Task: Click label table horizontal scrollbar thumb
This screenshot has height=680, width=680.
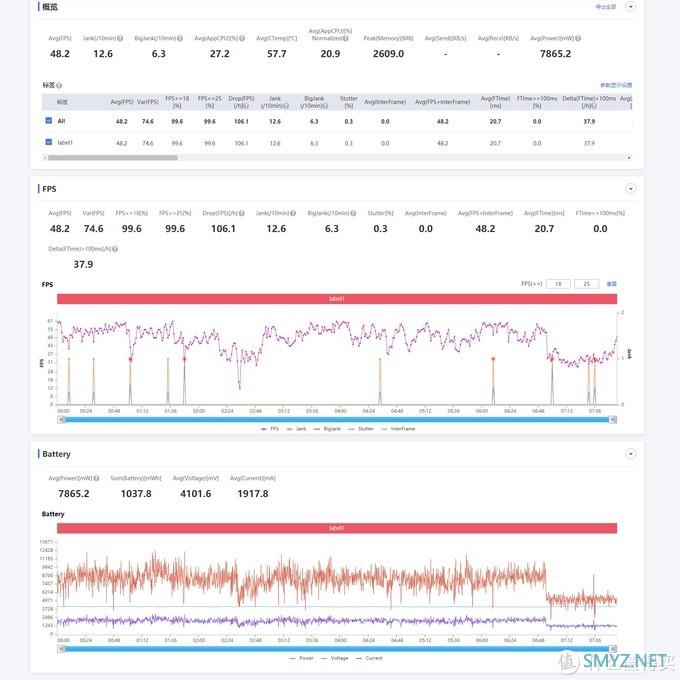Action: (113, 158)
